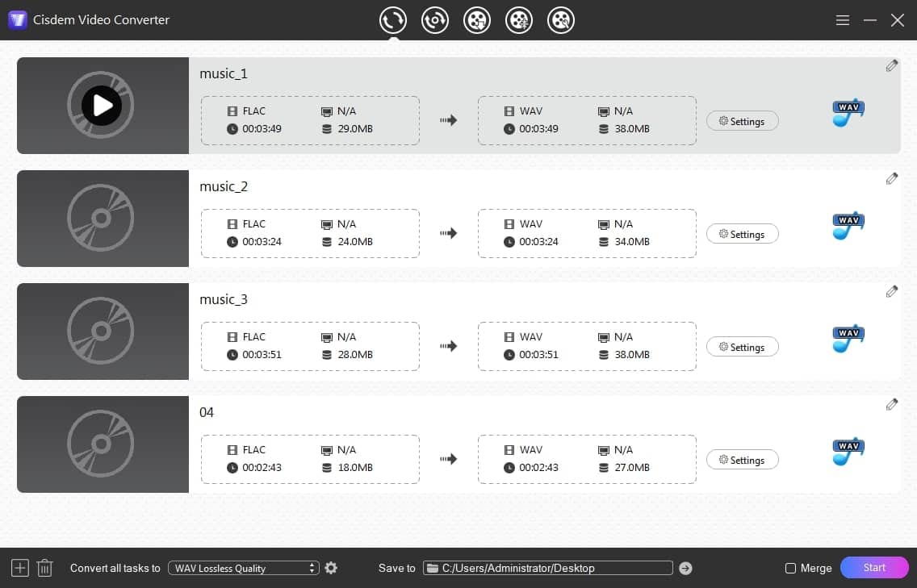The image size is (917, 588).
Task: Click the WAV format icon for track 04
Action: click(x=848, y=451)
